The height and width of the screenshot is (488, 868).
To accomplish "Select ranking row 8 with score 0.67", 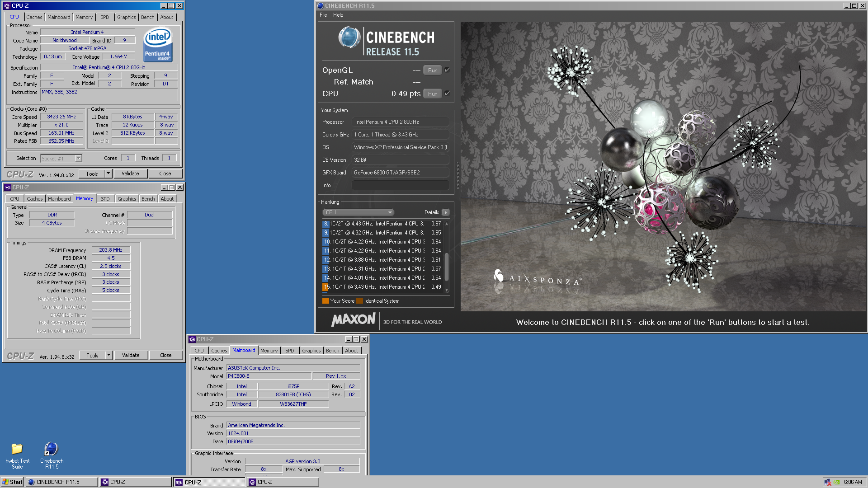I will coord(382,224).
